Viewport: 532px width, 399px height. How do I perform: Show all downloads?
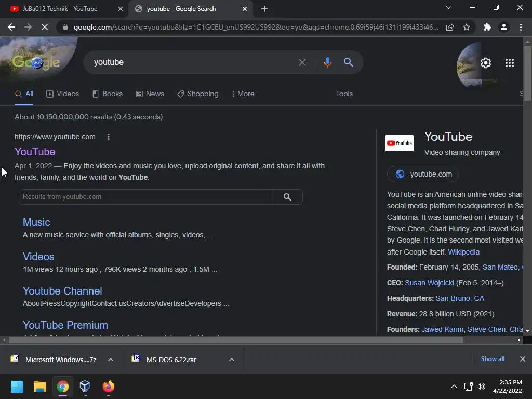coord(493,359)
